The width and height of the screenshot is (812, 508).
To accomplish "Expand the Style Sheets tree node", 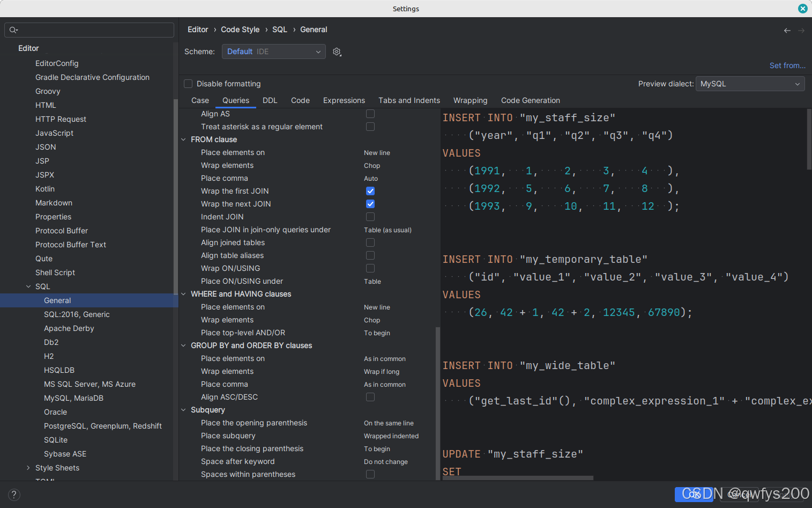I will pyautogui.click(x=28, y=468).
